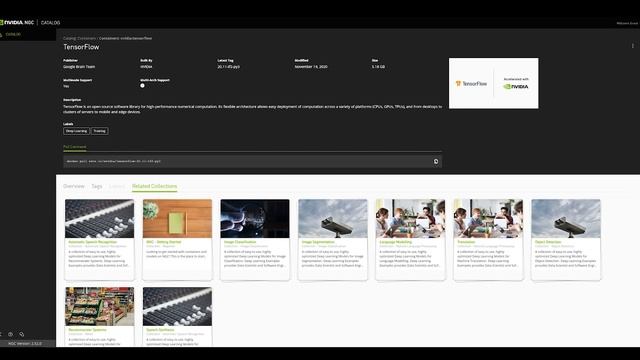
Task: Click the Language Modeling meeting photo
Action: click(x=411, y=218)
